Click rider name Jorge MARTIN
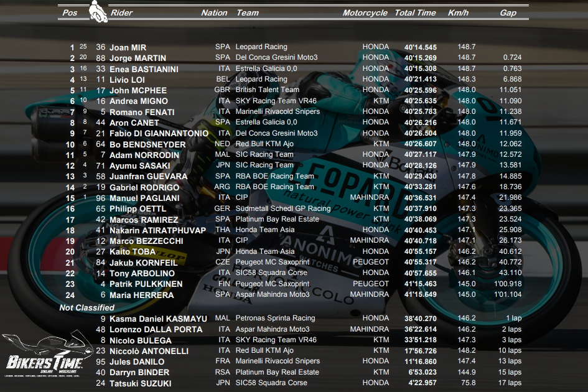 click(x=138, y=58)
